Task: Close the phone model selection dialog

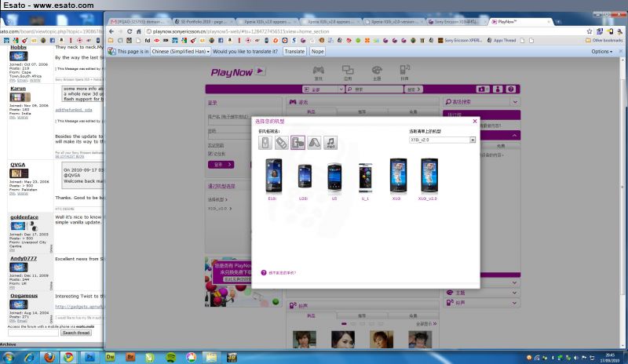Action: point(475,121)
